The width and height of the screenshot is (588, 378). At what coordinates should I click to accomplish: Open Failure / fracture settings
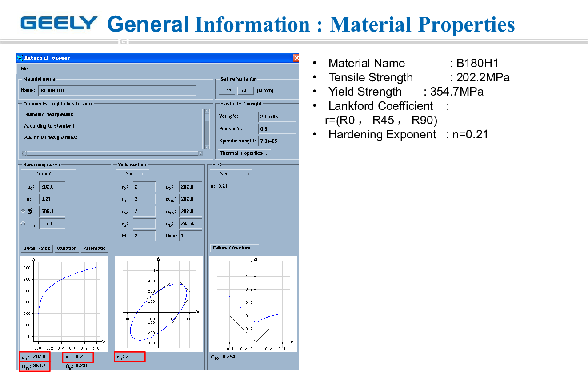coord(235,248)
